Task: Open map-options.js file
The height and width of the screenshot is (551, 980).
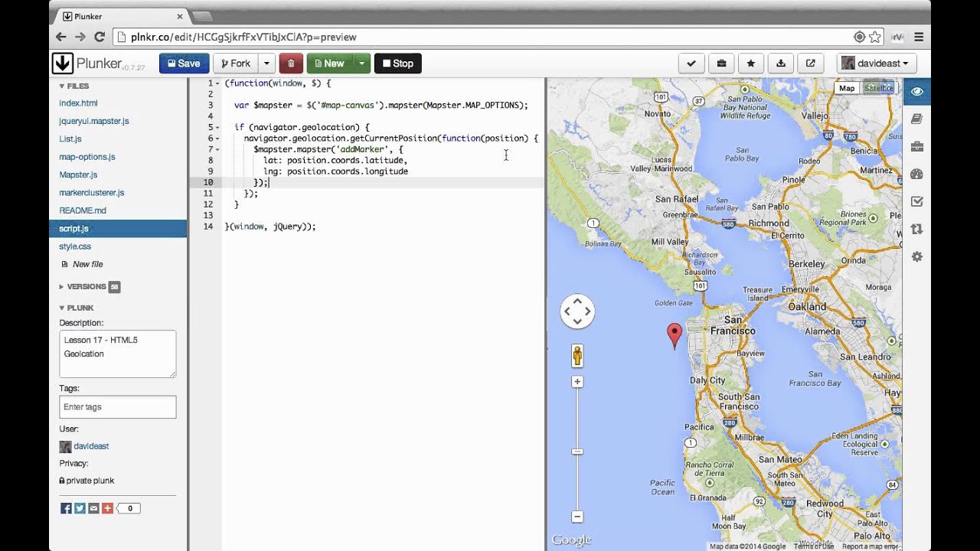Action: point(87,157)
